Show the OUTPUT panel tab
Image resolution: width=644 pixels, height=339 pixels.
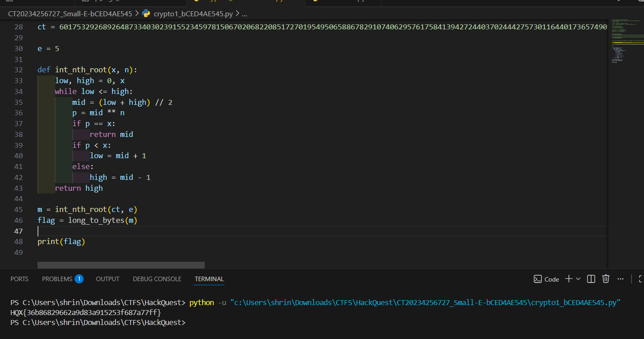point(108,279)
